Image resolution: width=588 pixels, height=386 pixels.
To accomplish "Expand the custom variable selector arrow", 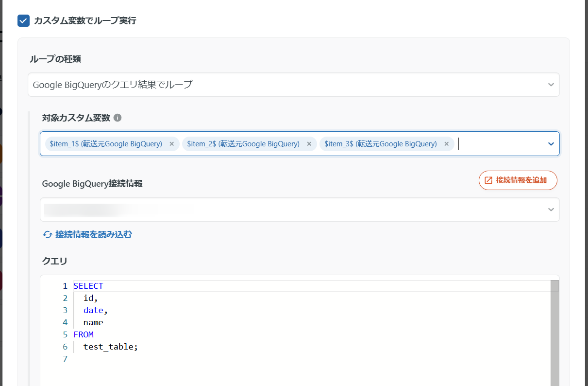I will 551,144.
